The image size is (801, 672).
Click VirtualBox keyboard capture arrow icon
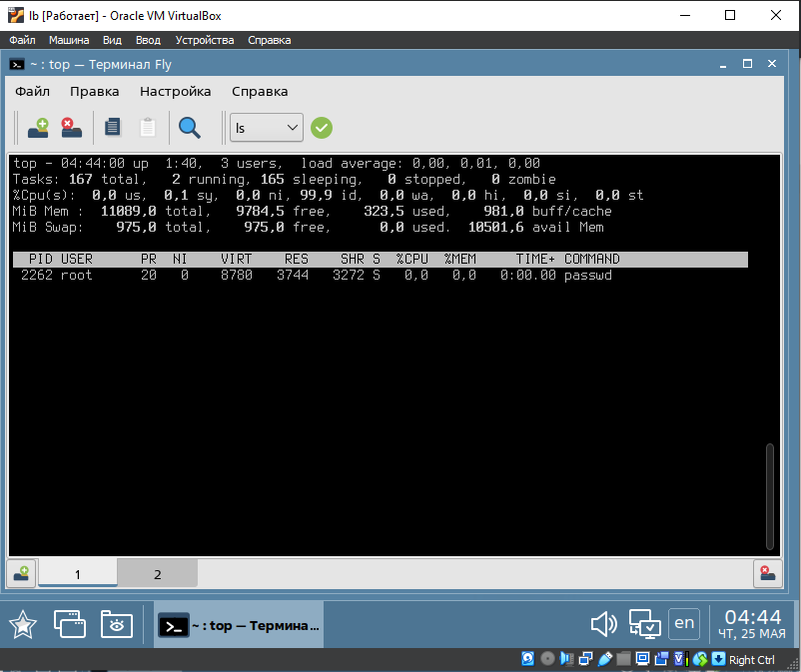pos(719,659)
